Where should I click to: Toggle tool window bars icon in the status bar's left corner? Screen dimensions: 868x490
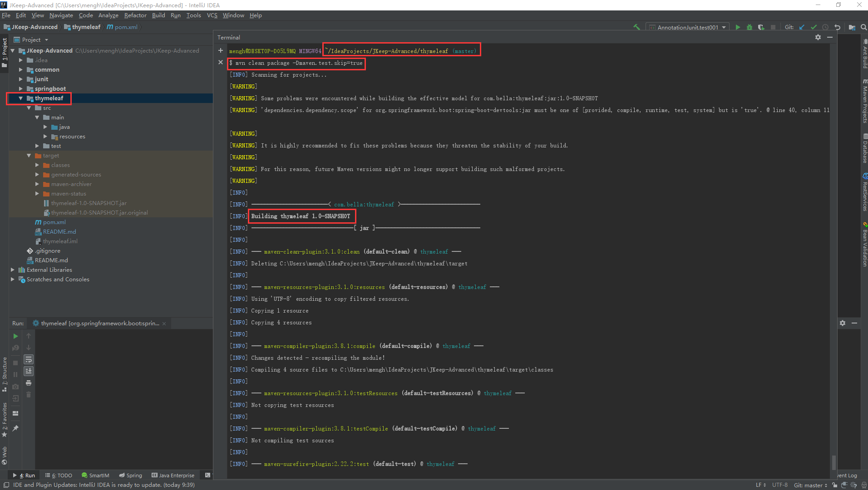pyautogui.click(x=6, y=485)
